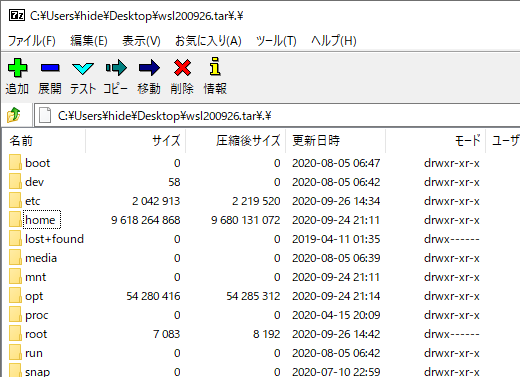The width and height of the screenshot is (520, 377).
Task: Select the lost+found folder icon
Action: [x=15, y=239]
